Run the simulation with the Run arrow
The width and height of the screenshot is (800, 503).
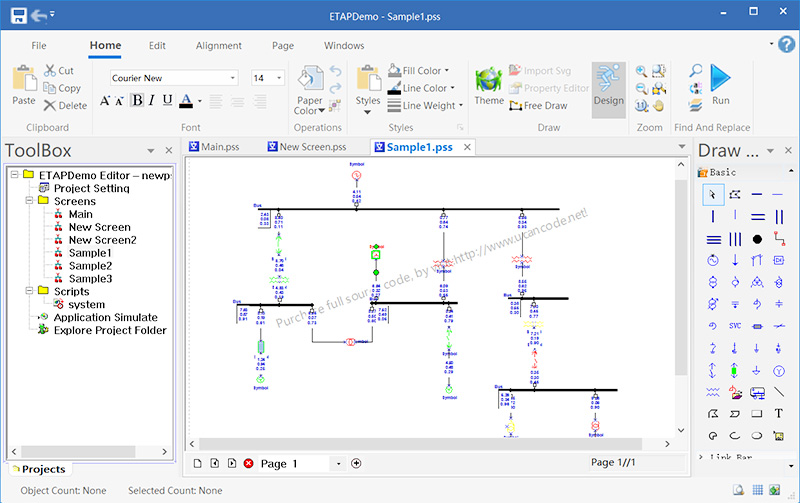pyautogui.click(x=720, y=78)
